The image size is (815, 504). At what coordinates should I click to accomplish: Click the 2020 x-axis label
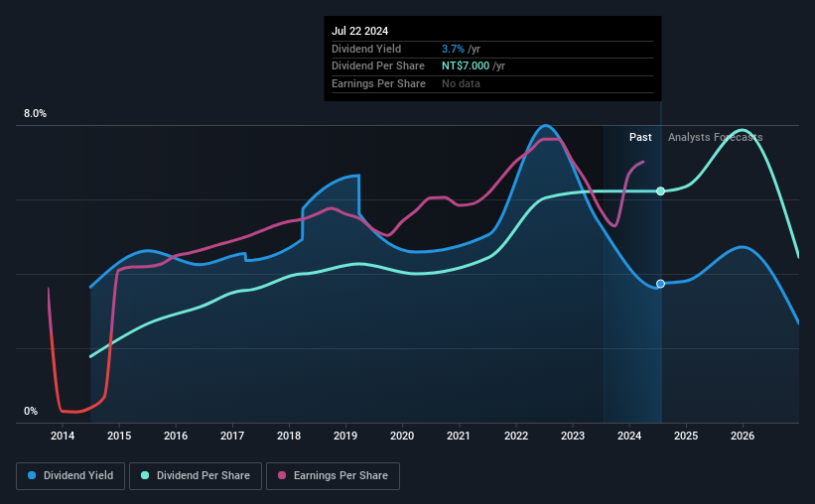click(x=402, y=436)
